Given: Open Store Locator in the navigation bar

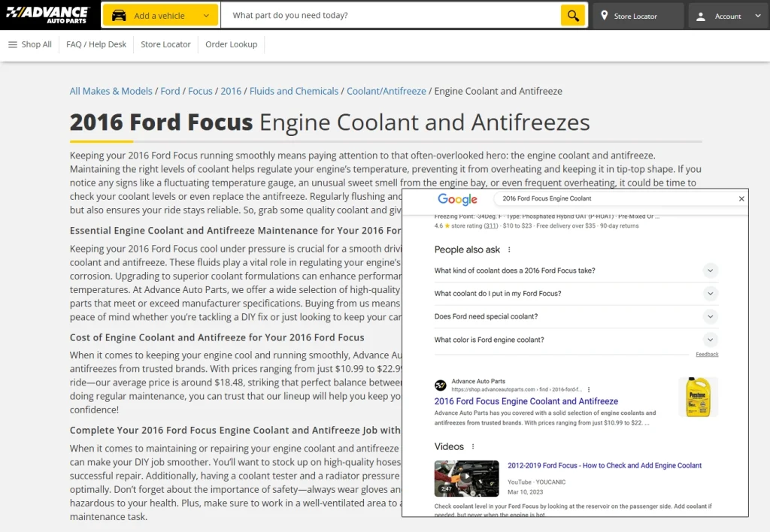Looking at the screenshot, I should [165, 44].
